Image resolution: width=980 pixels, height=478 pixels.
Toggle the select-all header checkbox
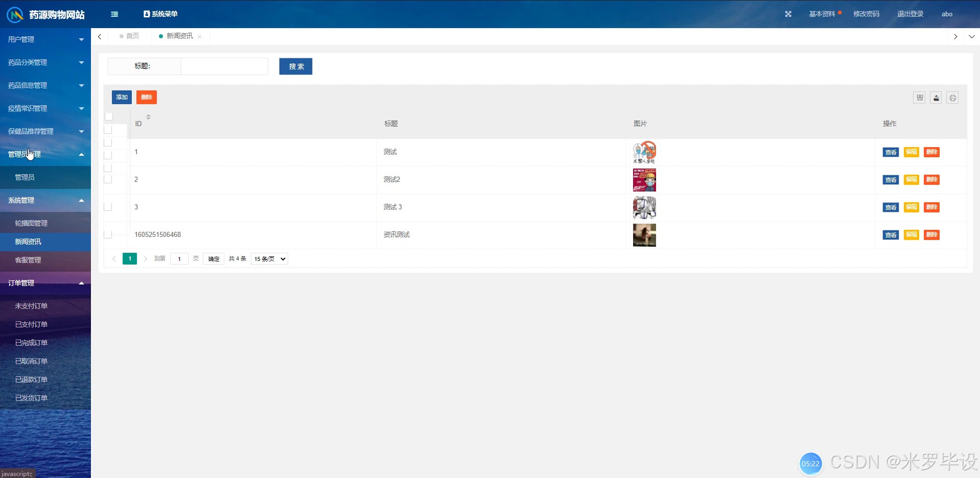pyautogui.click(x=109, y=116)
